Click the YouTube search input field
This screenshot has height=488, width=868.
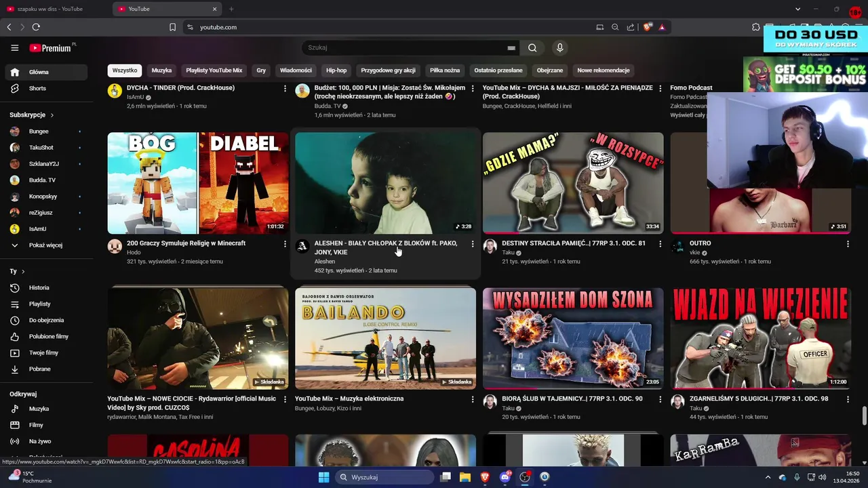[406, 47]
